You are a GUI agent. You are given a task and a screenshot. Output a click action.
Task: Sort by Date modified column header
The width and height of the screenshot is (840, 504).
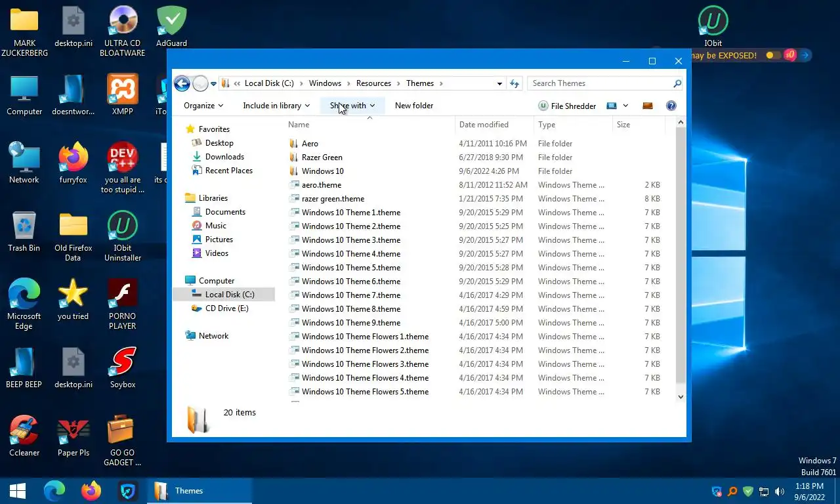(x=494, y=125)
